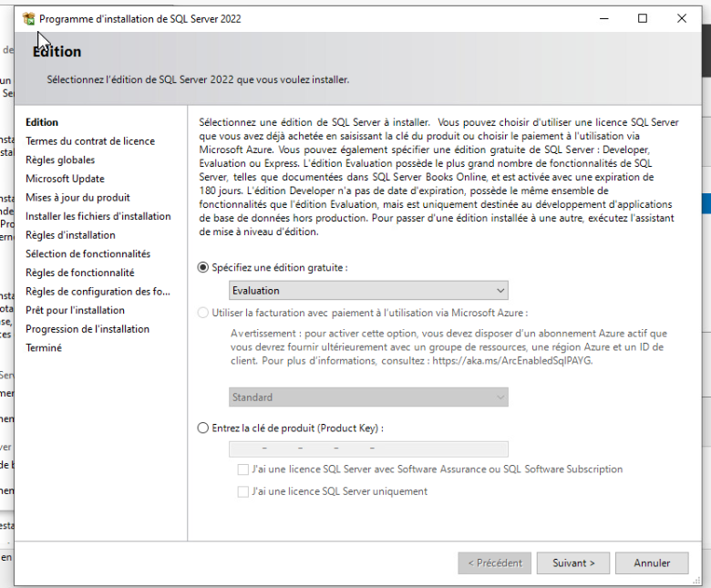
Task: Click the Suivant button
Action: coord(573,563)
